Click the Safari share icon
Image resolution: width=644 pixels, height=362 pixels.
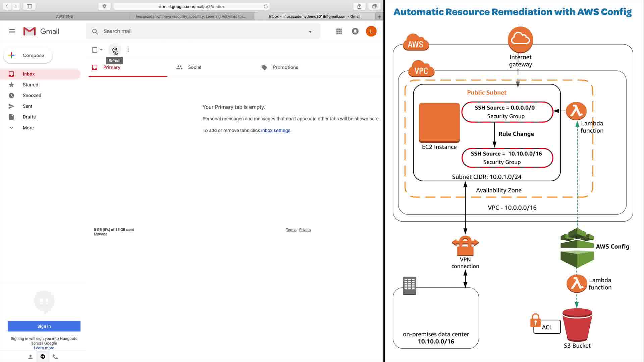click(x=359, y=6)
